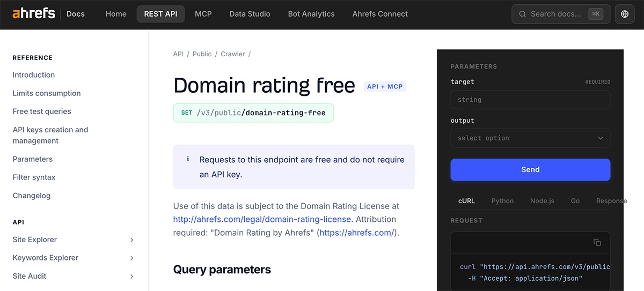
Task: Click the Crawler breadcrumb
Action: [233, 54]
